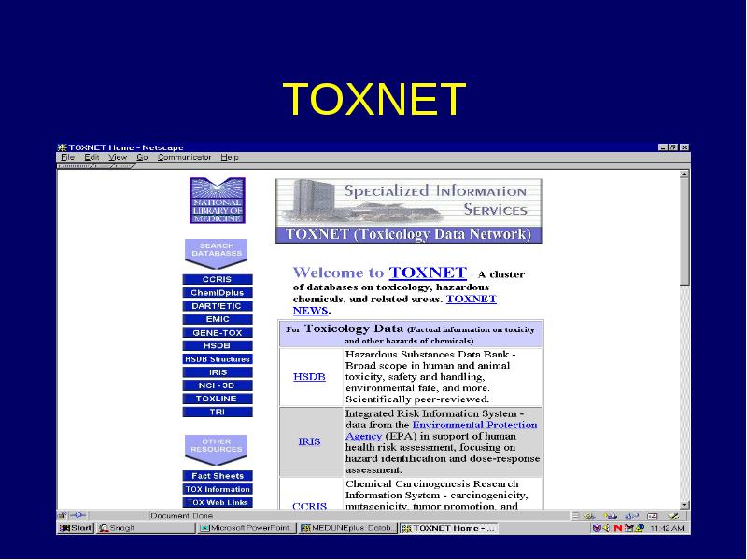
Task: Select the IRIS sidebar database button
Action: [218, 372]
